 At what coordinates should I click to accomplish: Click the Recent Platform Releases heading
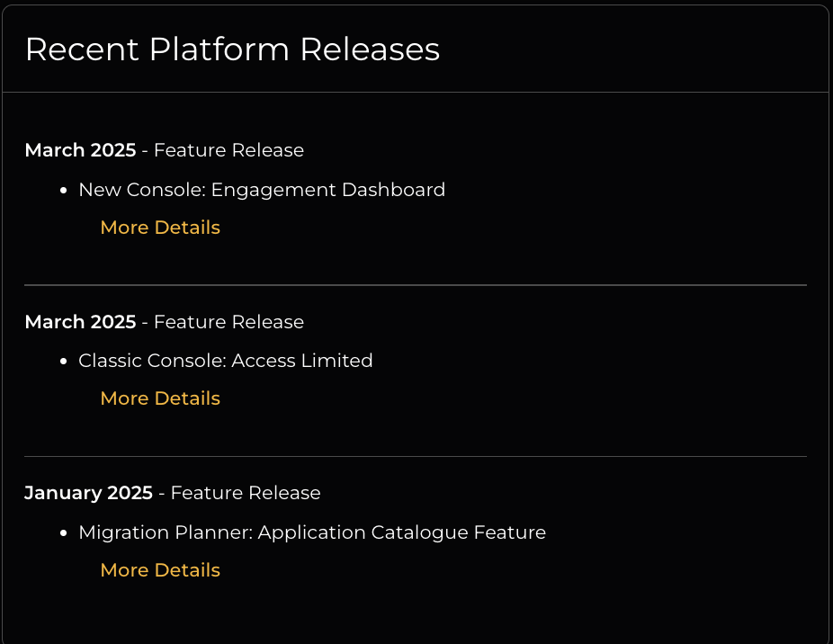(232, 49)
